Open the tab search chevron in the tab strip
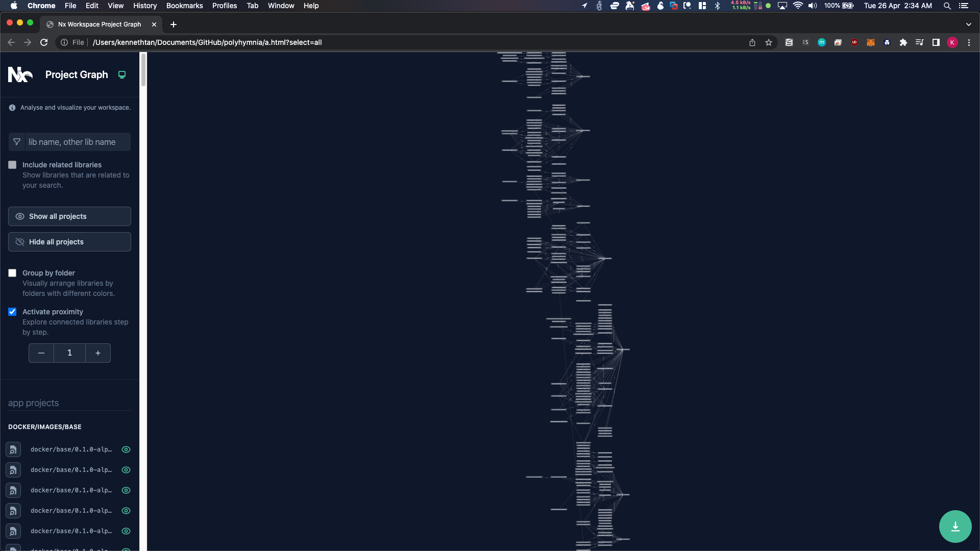This screenshot has width=980, height=551. point(968,24)
